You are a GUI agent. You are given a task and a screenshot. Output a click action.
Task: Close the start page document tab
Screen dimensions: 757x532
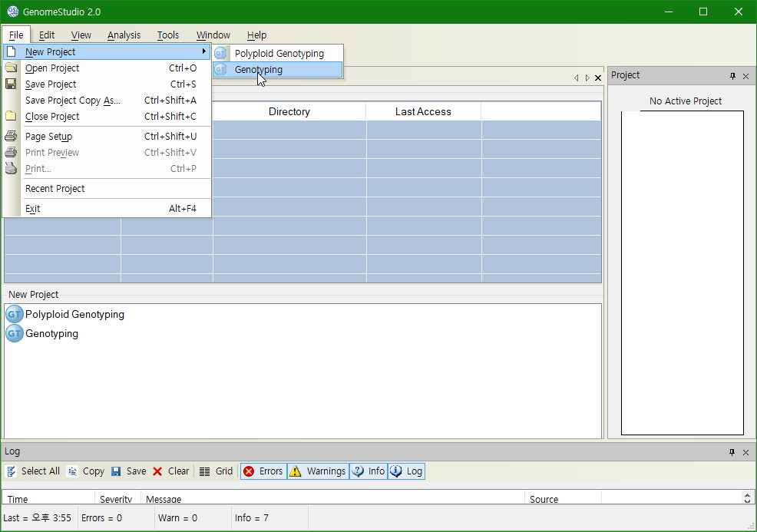pos(598,78)
